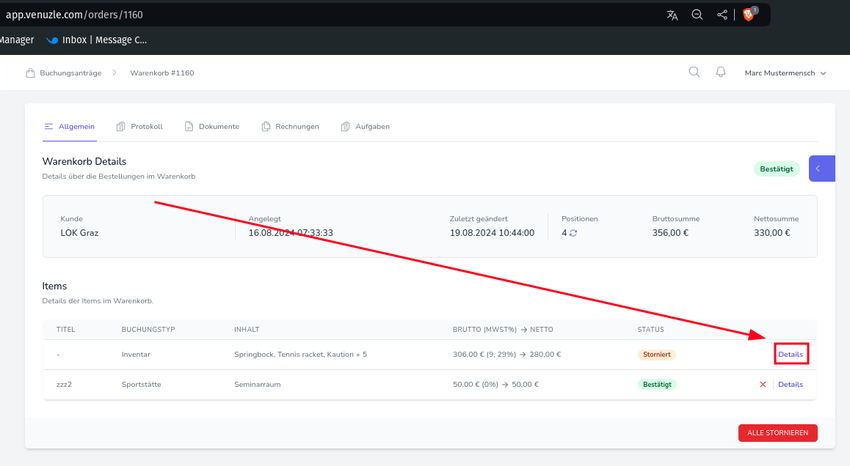Click the BUCHUNGSTYP column header
Image resolution: width=850 pixels, height=466 pixels.
(148, 329)
